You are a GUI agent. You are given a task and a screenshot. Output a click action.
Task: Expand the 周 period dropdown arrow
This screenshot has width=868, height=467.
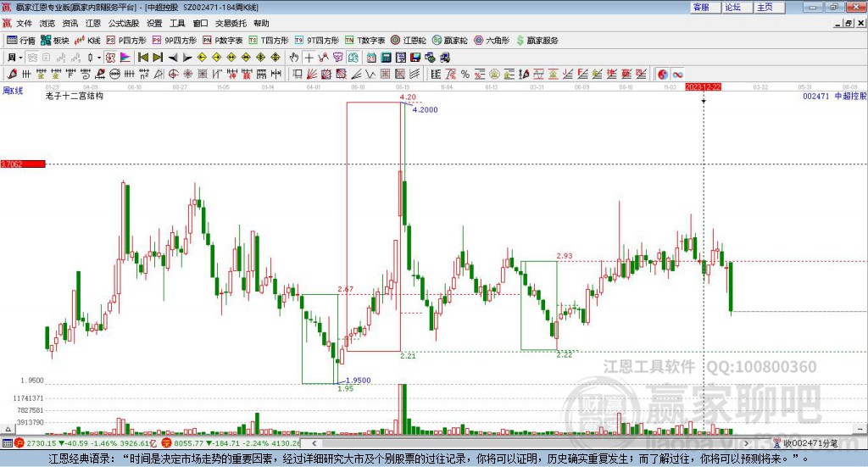(x=20, y=58)
